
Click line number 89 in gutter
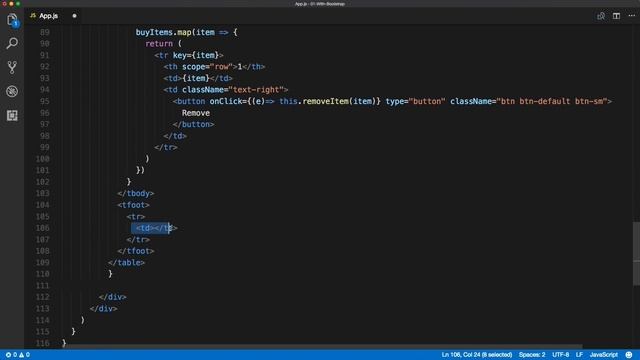(45, 32)
